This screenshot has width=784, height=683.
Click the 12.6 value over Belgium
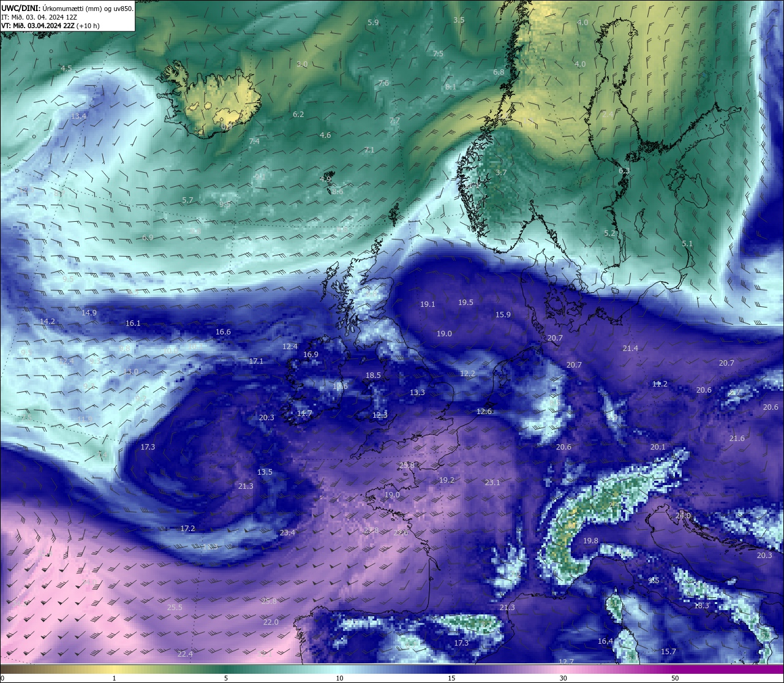(484, 411)
